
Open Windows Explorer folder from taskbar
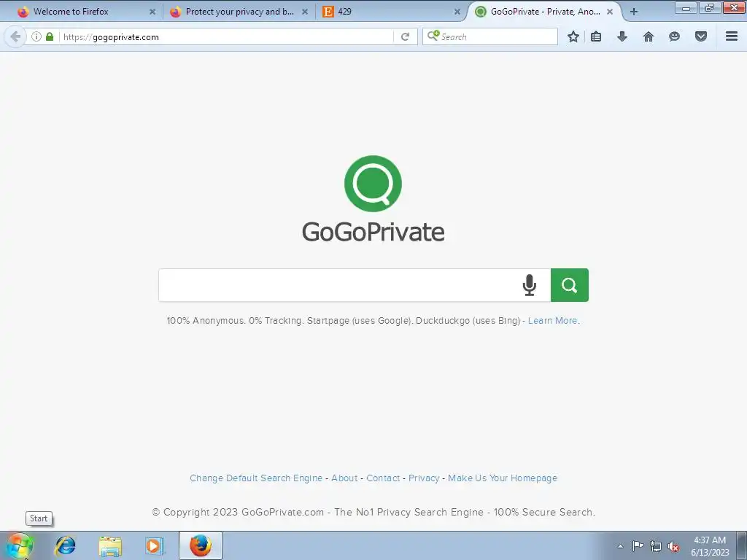point(110,545)
